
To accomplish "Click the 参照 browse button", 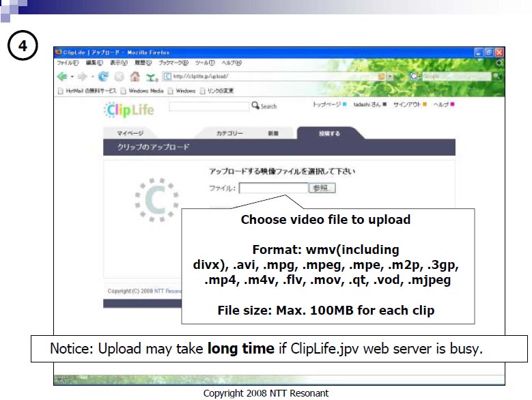I will [322, 188].
